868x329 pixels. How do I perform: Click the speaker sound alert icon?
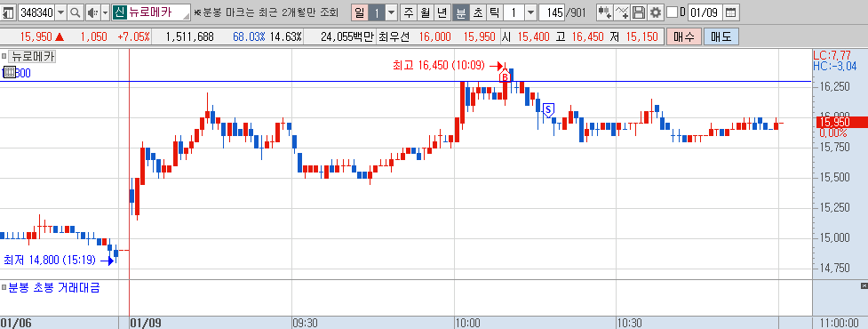93,12
